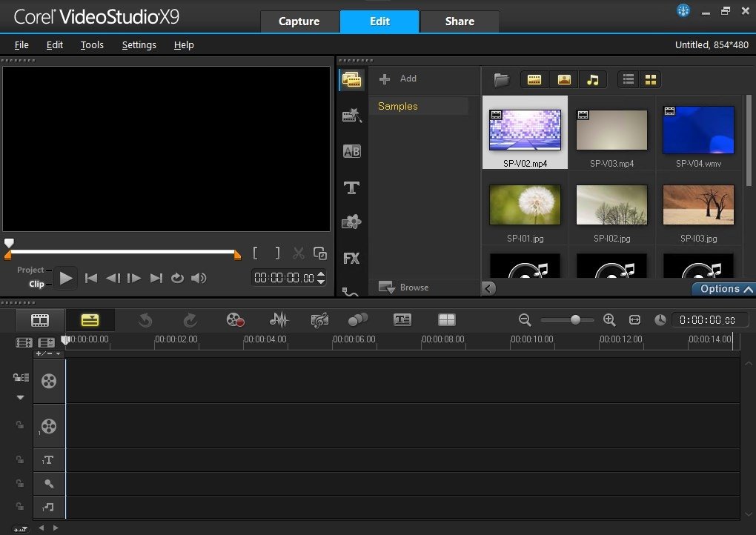Open the Settings menu
Viewport: 756px width, 535px height.
(139, 45)
